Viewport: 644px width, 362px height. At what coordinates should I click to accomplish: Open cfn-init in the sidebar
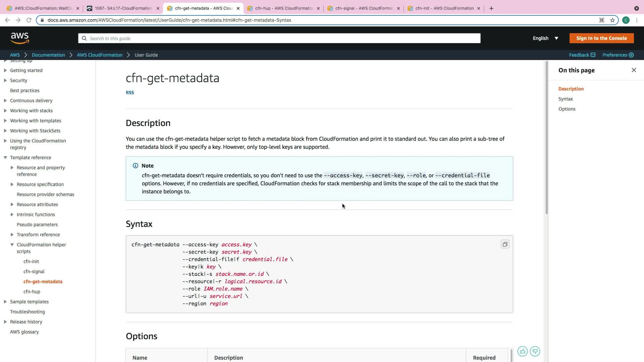[31, 261]
